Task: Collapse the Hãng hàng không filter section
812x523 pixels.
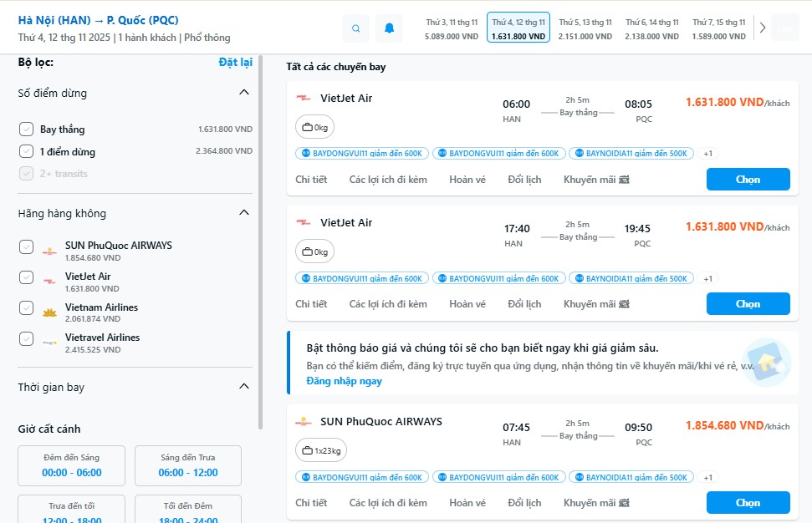Action: [244, 212]
